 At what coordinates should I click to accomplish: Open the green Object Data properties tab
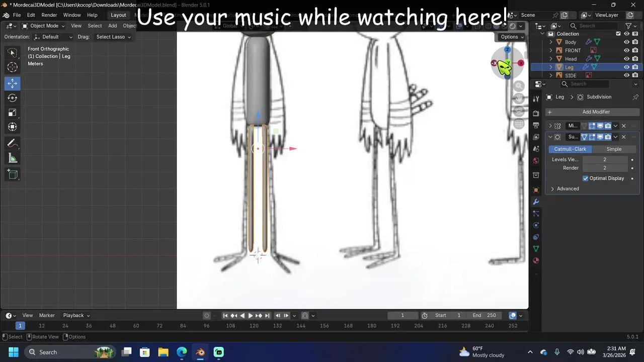(536, 249)
